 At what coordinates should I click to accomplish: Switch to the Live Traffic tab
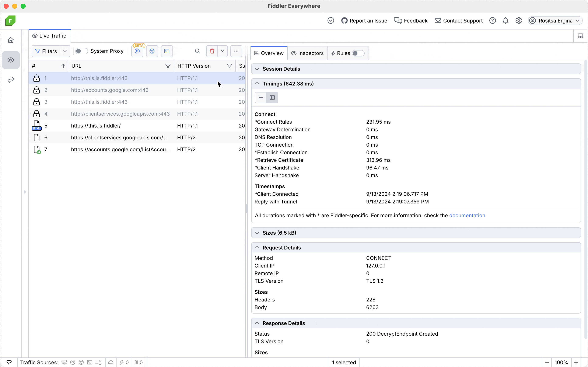(x=49, y=36)
